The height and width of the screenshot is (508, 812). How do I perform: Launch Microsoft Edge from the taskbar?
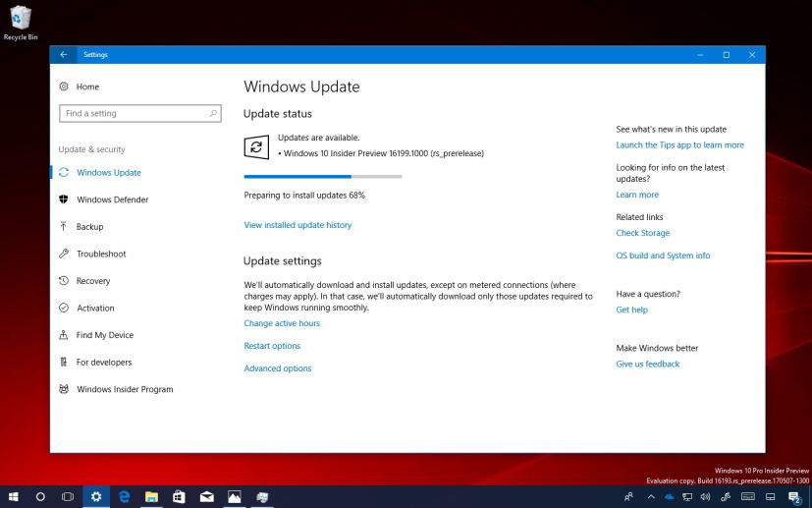click(124, 497)
